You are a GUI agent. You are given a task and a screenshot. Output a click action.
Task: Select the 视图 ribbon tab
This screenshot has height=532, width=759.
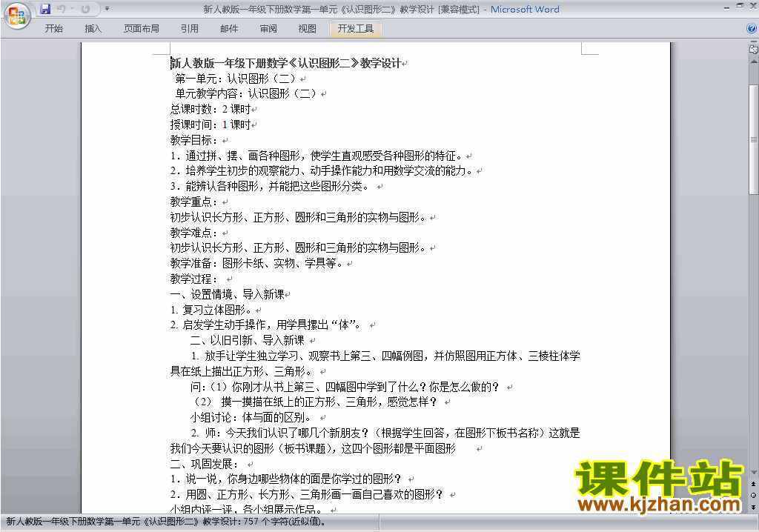point(307,29)
